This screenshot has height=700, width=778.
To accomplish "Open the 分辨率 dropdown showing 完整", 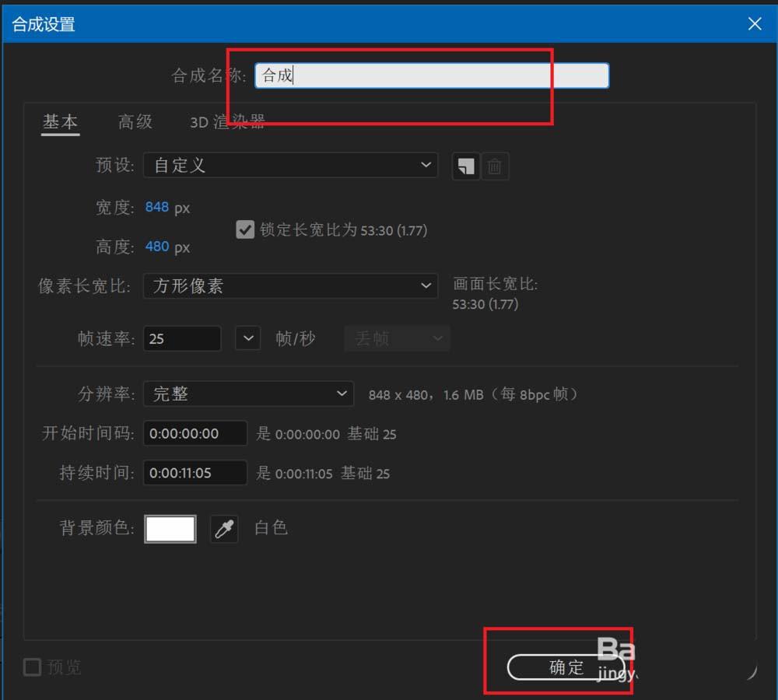I will coord(247,394).
